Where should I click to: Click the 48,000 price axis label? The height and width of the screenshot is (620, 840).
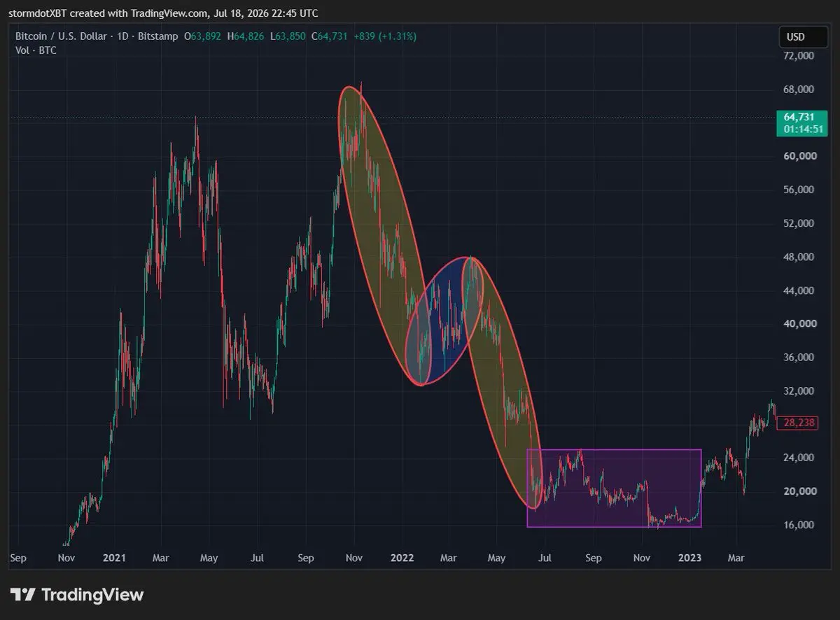(798, 257)
